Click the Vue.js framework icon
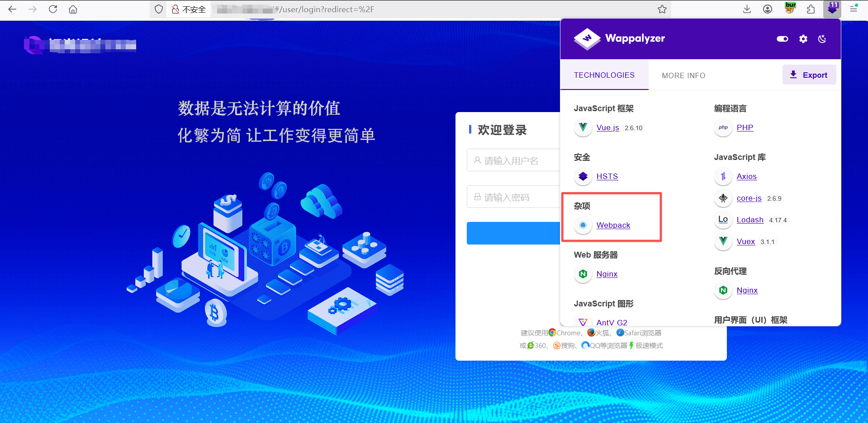The height and width of the screenshot is (423, 868). tap(583, 128)
